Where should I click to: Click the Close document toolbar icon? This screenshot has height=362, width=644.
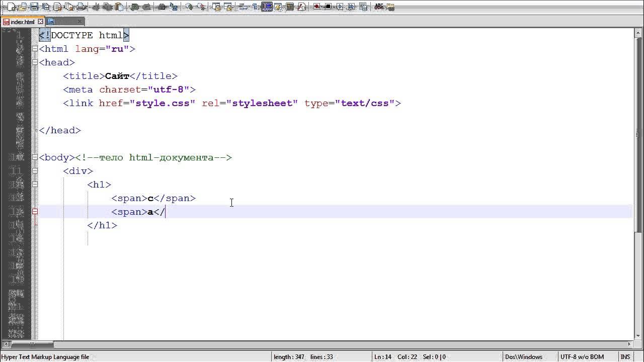pos(57,7)
